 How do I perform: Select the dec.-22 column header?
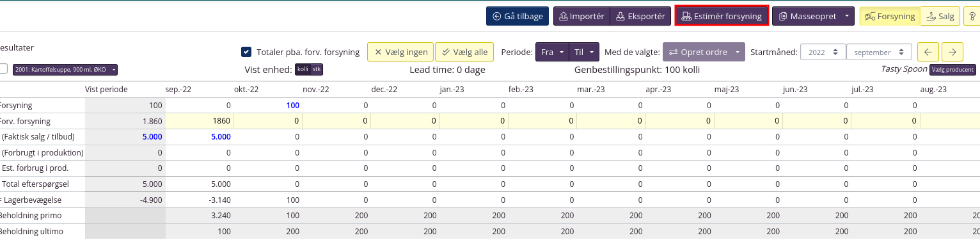(x=384, y=90)
